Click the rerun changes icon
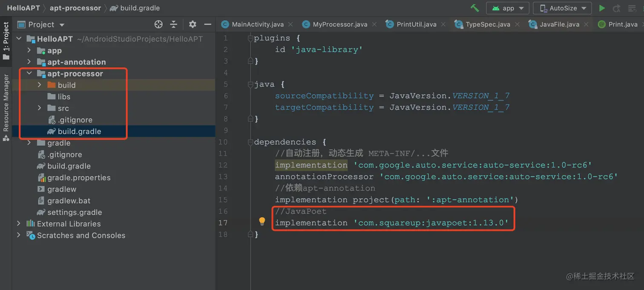 (x=616, y=8)
